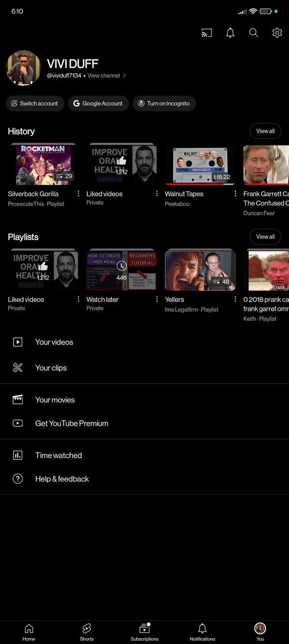Tap the Your videos play icon

18,342
